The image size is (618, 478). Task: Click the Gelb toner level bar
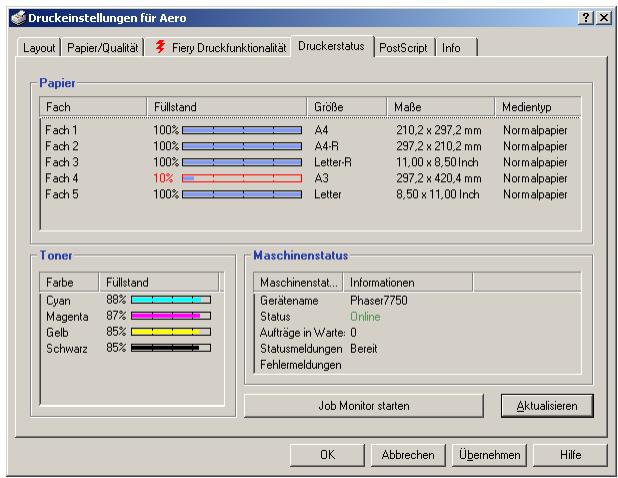(171, 332)
